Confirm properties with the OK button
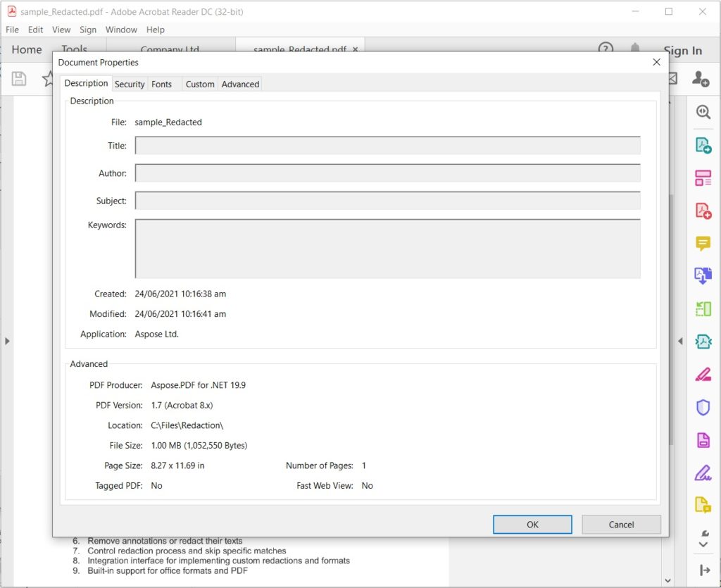Image resolution: width=721 pixels, height=588 pixels. click(x=532, y=524)
